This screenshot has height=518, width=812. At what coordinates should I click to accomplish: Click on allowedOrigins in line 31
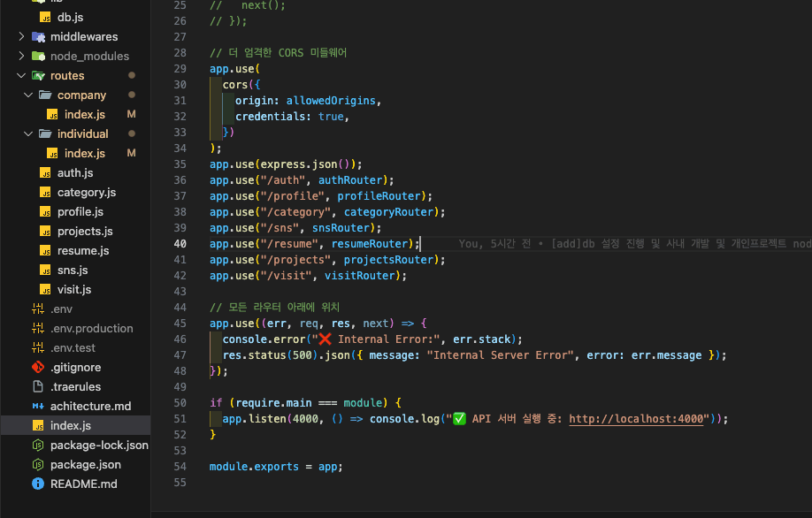point(331,101)
